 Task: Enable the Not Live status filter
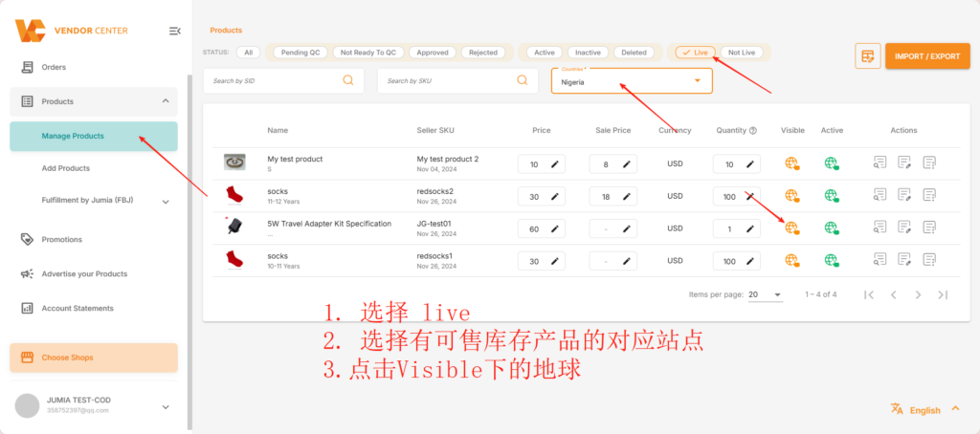742,53
